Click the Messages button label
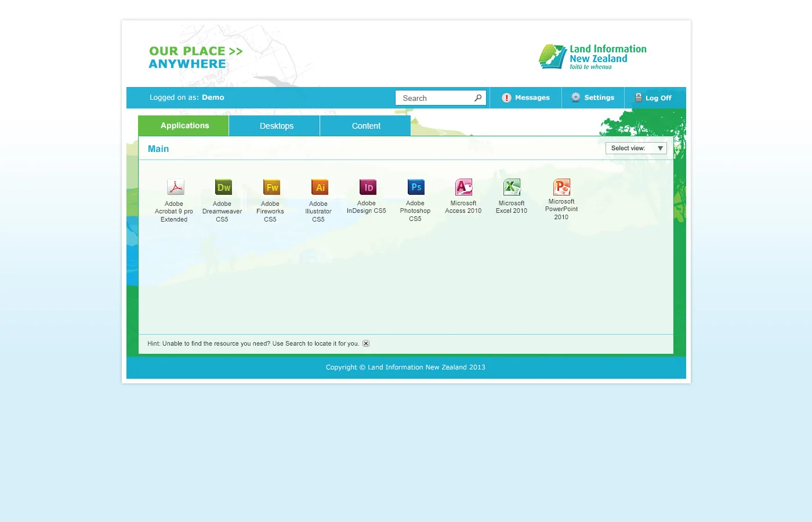The height and width of the screenshot is (522, 812). (x=532, y=98)
